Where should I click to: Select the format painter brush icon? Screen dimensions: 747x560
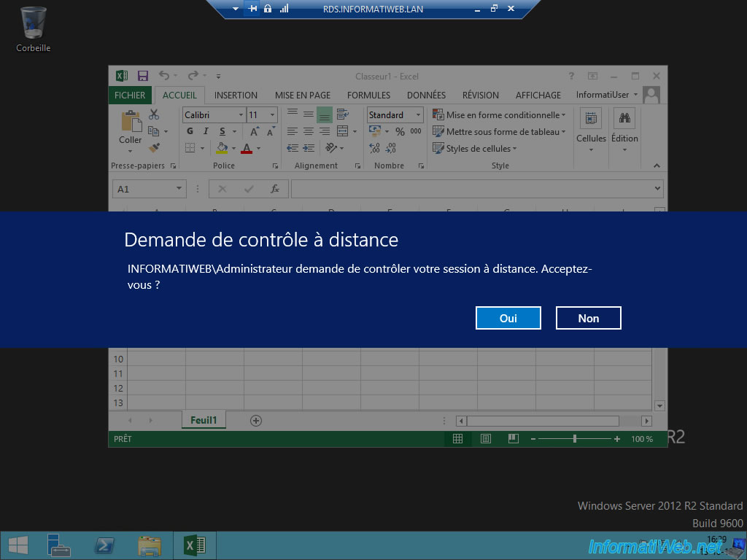point(154,147)
